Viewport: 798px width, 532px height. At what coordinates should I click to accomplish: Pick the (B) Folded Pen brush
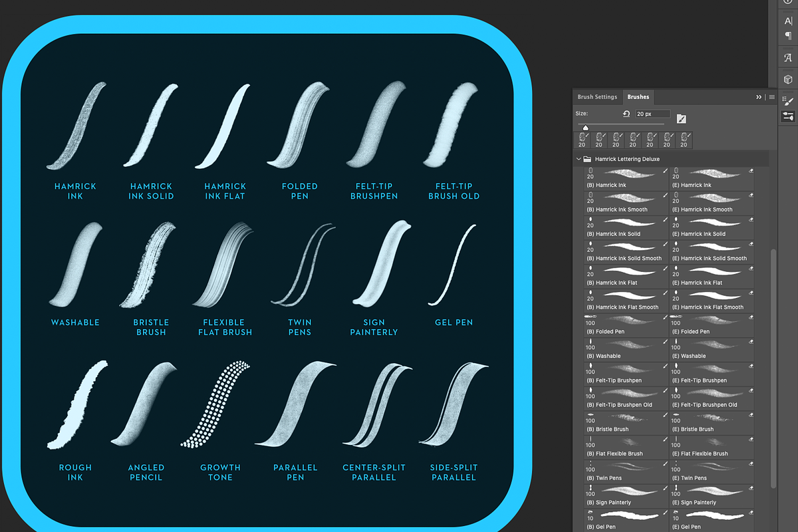pos(626,325)
